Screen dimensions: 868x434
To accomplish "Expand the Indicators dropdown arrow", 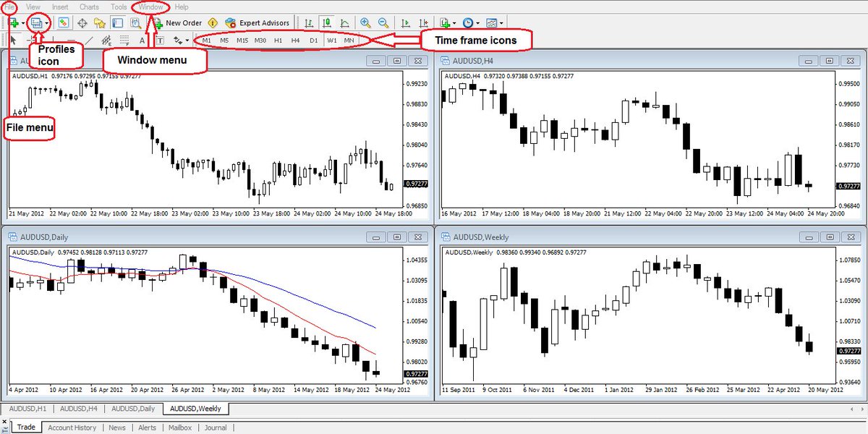I will tap(455, 23).
